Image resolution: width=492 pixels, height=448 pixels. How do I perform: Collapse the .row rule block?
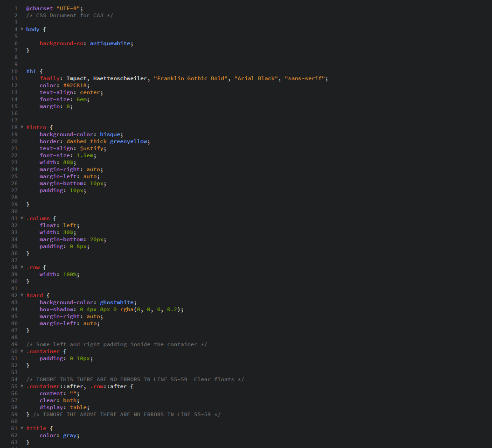[21, 267]
